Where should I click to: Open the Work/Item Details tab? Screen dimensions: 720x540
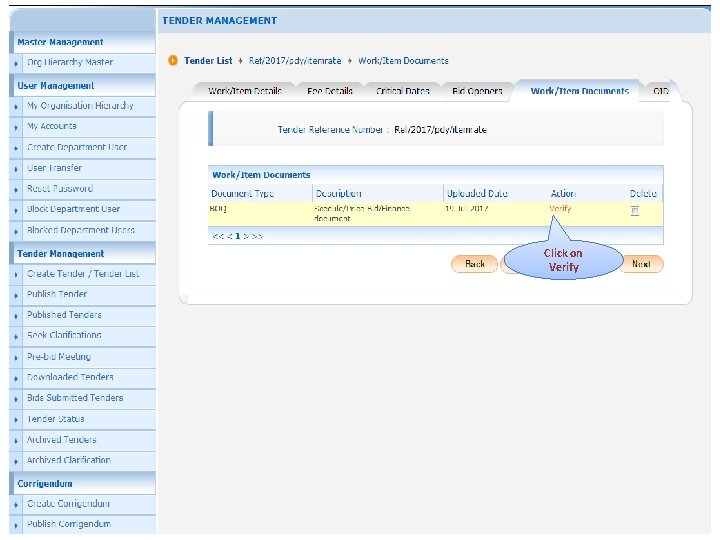tap(245, 91)
